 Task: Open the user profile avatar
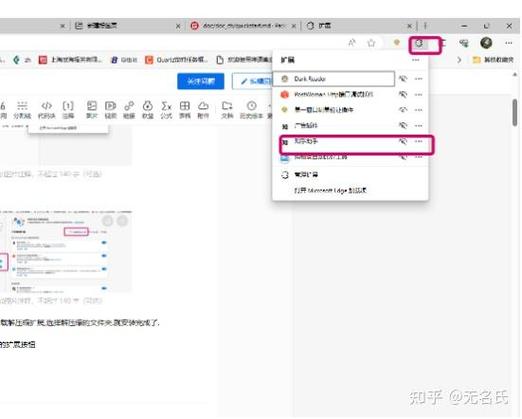pyautogui.click(x=486, y=43)
